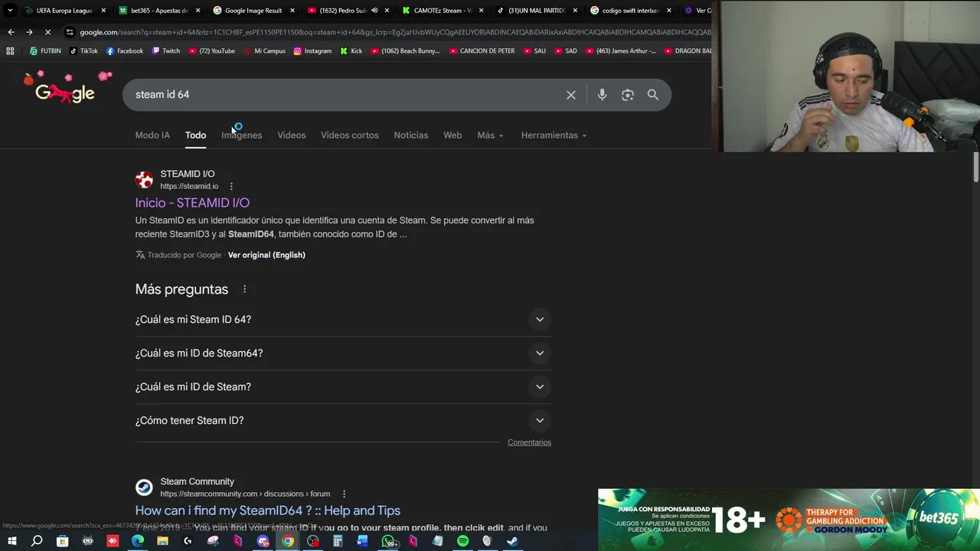980x551 pixels.
Task: Open Google Lens image search icon
Action: [x=628, y=95]
